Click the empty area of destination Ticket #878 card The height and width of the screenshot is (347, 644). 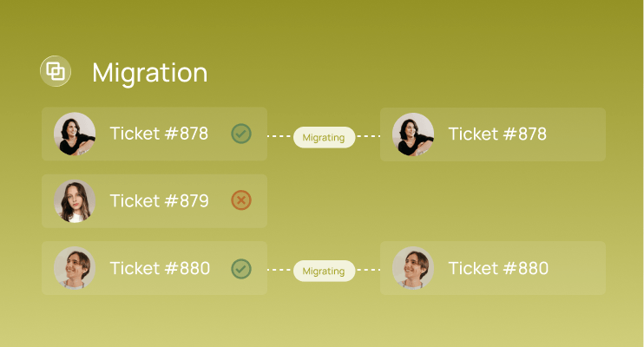click(x=575, y=134)
